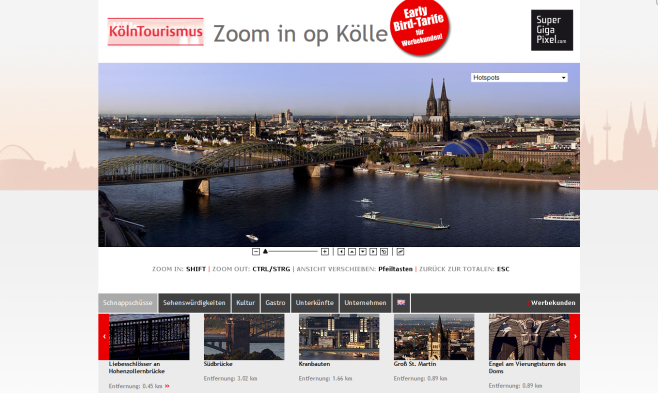Screen dimensions: 658x393
Task: Open the Early Bird-Tarife red badge
Action: (420, 27)
